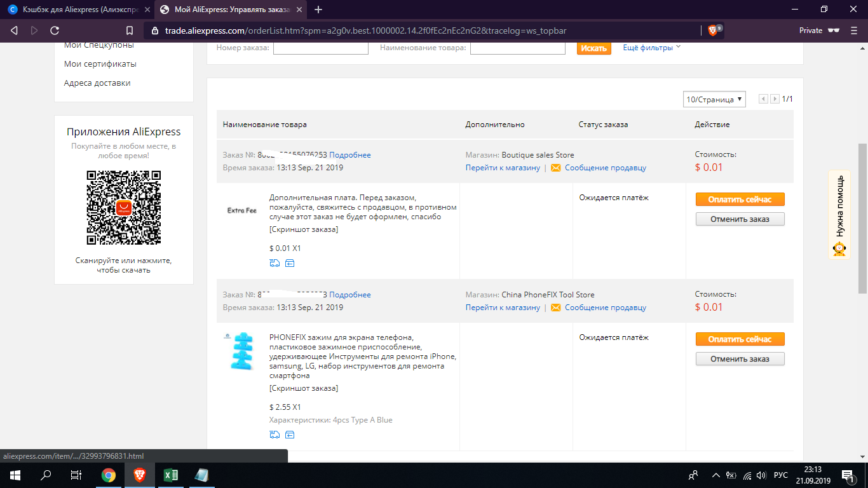
Task: Click the previous page arrow
Action: (764, 99)
